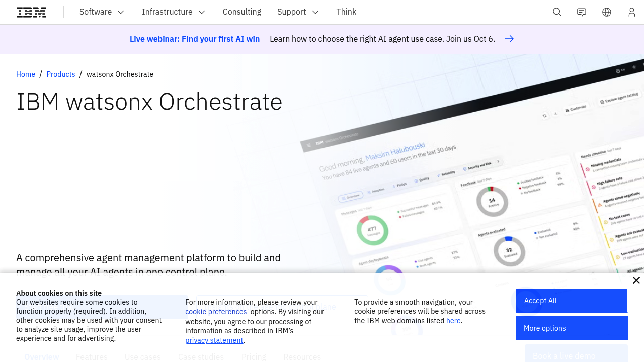Image resolution: width=644 pixels, height=362 pixels.
Task: Close the cookie banner with X
Action: (x=636, y=280)
